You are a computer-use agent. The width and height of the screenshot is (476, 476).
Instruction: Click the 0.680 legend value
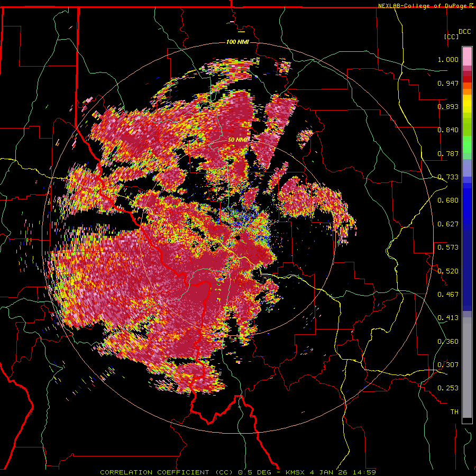click(448, 200)
